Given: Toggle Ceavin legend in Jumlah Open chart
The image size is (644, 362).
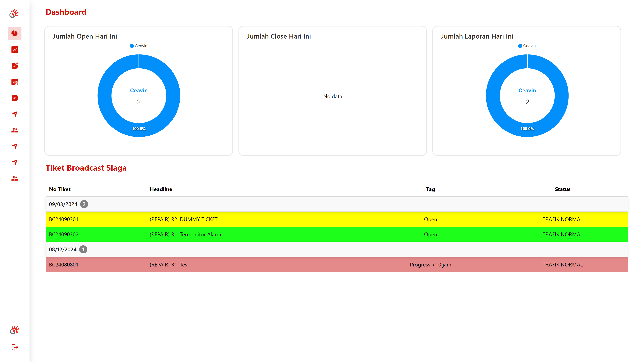Looking at the screenshot, I should [x=139, y=46].
